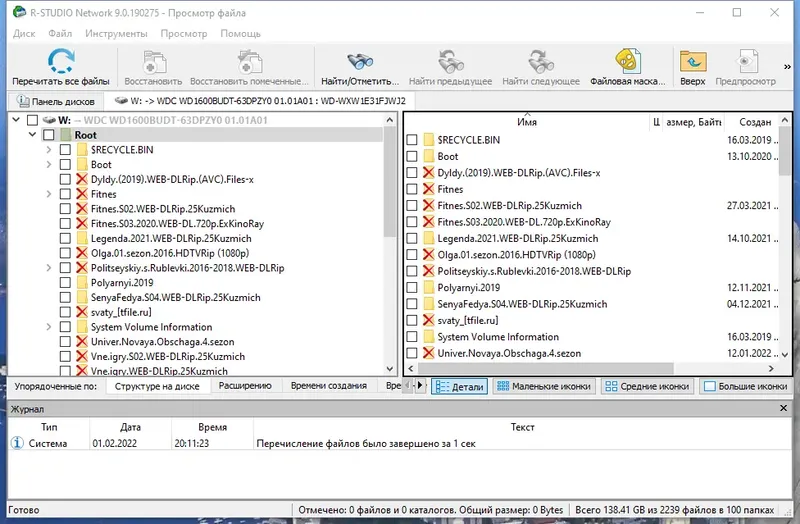Show more toolbar items via double chevron
The image size is (800, 524).
(787, 67)
